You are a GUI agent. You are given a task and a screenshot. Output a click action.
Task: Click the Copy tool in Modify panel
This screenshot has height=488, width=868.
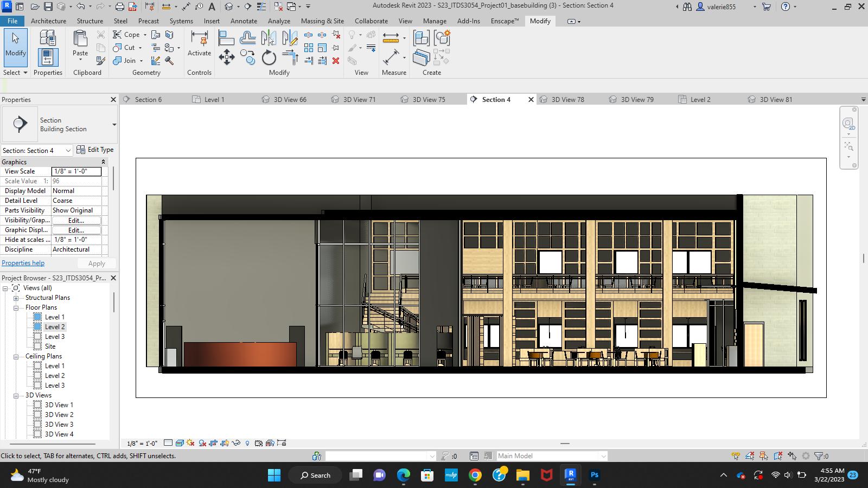point(248,57)
